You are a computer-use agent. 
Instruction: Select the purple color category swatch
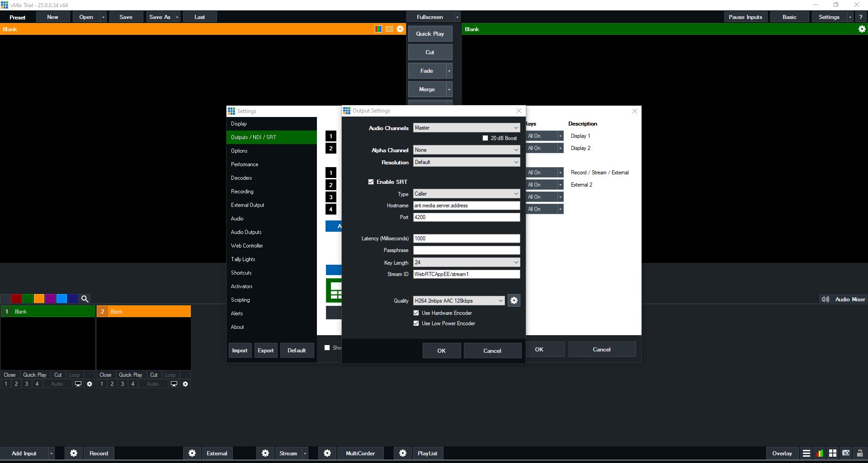50,299
